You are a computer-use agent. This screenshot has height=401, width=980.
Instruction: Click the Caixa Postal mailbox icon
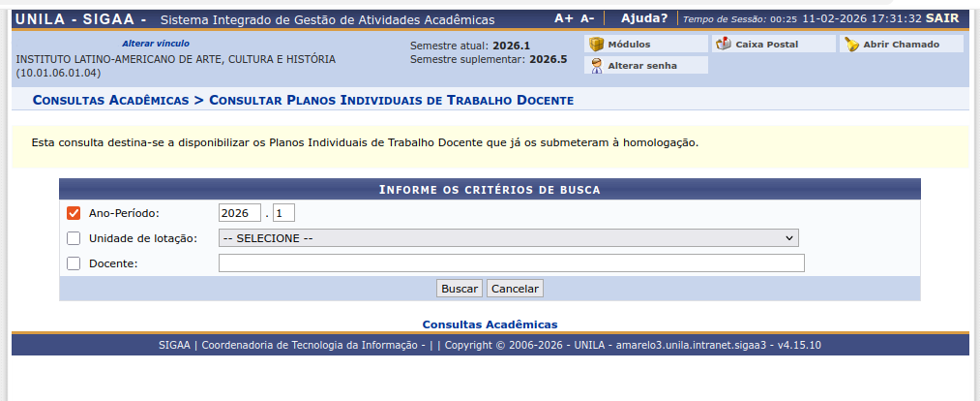click(x=725, y=45)
